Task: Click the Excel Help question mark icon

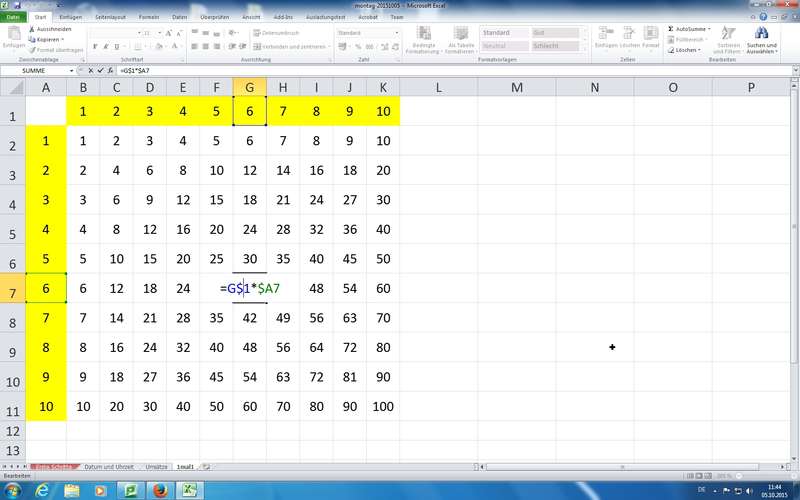Action: point(763,17)
